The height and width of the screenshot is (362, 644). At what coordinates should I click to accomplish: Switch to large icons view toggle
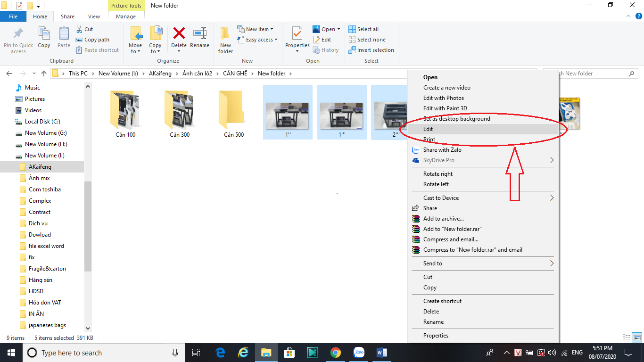[x=637, y=337]
